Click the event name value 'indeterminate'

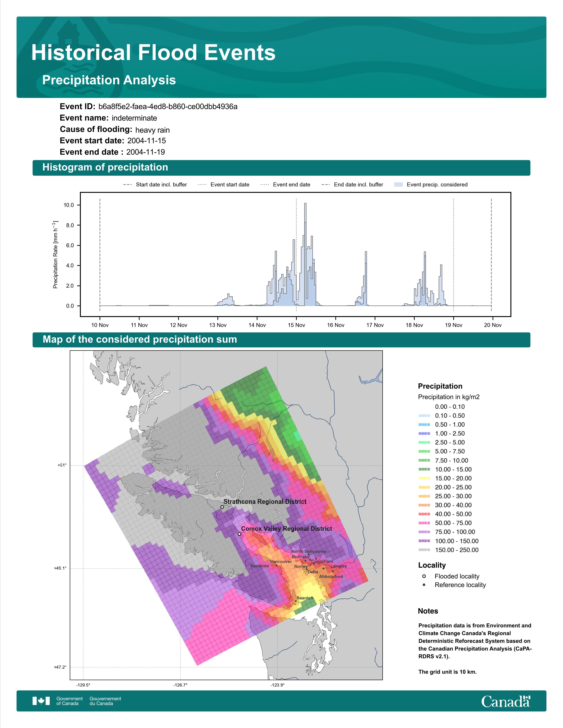pyautogui.click(x=134, y=118)
